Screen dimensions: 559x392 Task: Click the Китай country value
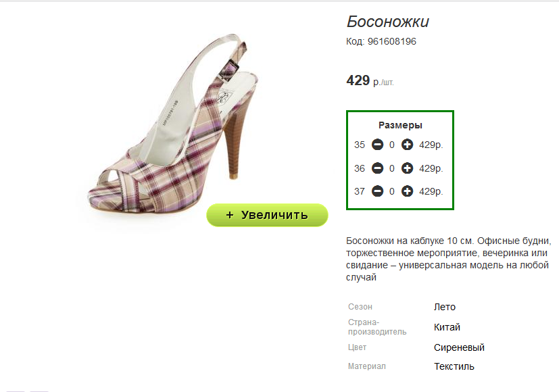pos(447,327)
